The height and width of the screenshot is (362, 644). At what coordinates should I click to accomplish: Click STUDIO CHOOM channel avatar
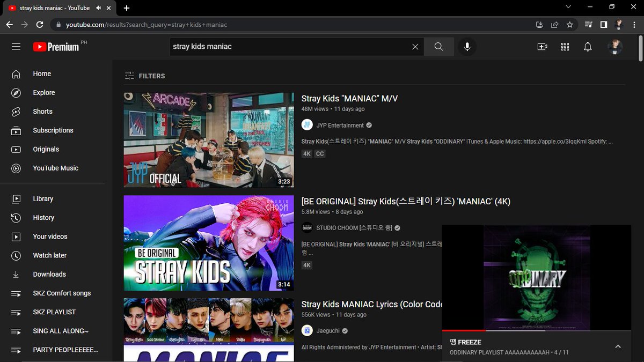click(x=307, y=227)
